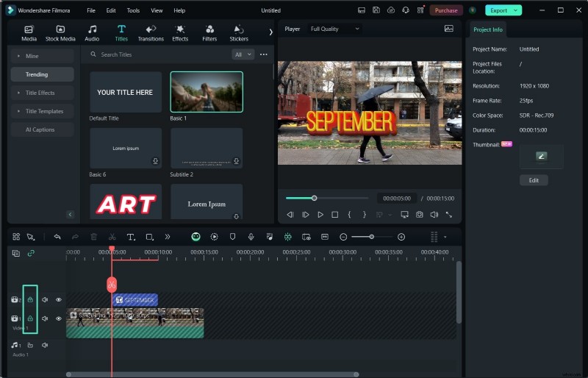Screen dimensions: 588x378
Task: Toggle the lock on Video 1 track
Action: (30, 318)
